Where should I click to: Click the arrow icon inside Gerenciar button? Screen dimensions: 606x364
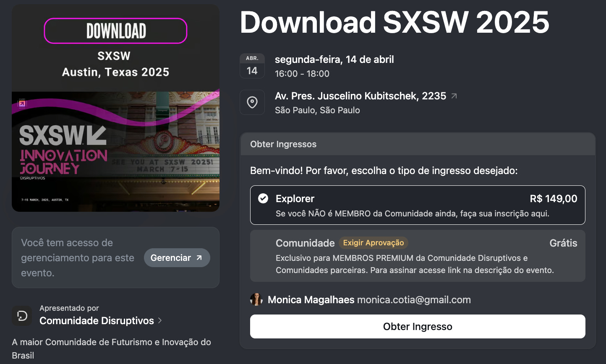[x=199, y=258]
